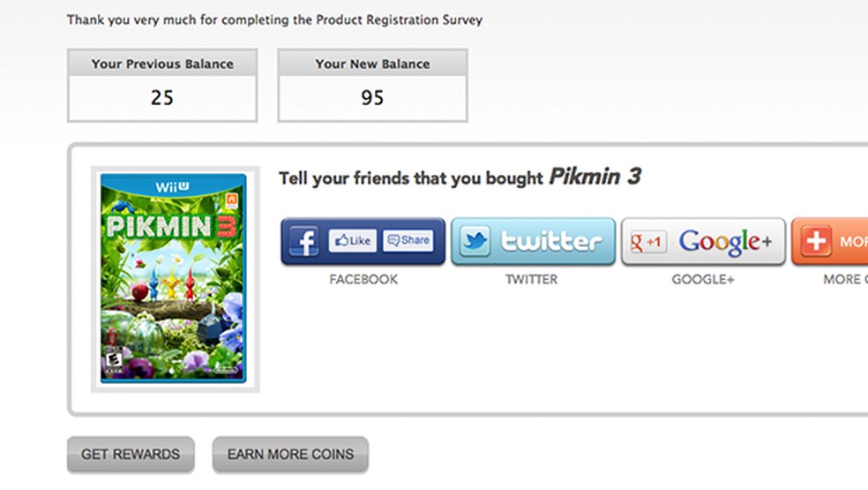Screen dimensions: 868x490
Task: Click the Wii U logo on the game cover
Action: pos(173,187)
